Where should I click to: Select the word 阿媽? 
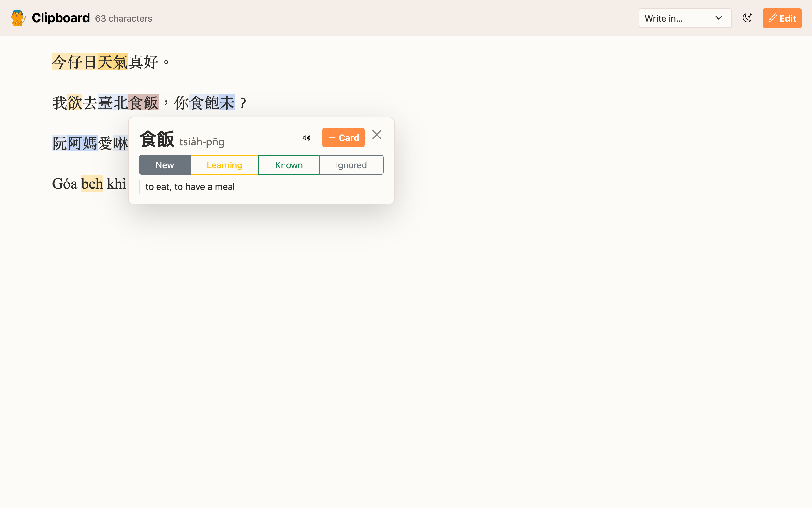[x=82, y=143]
